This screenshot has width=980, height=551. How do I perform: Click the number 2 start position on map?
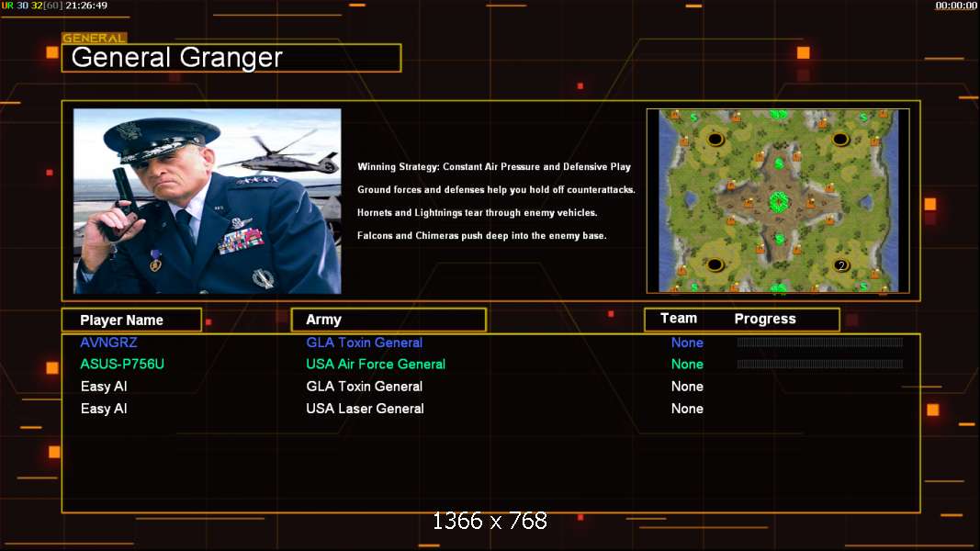point(841,265)
